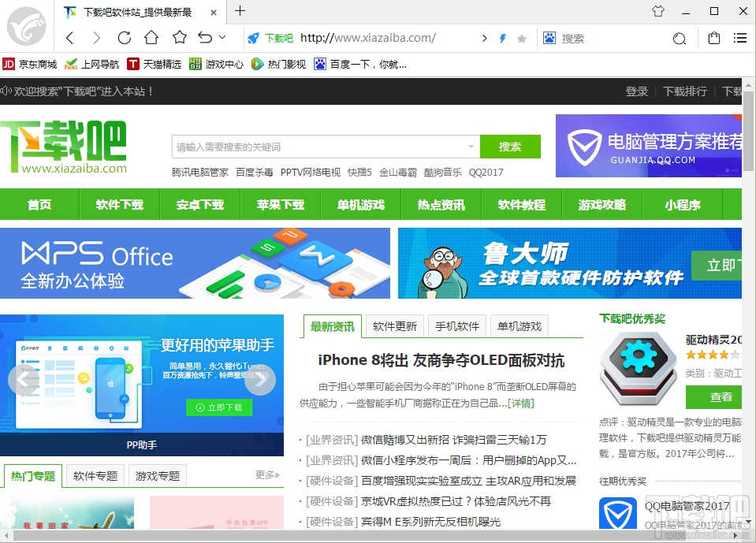Show the previous carousel slide arrow
Image resolution: width=756 pixels, height=543 pixels.
[24, 380]
